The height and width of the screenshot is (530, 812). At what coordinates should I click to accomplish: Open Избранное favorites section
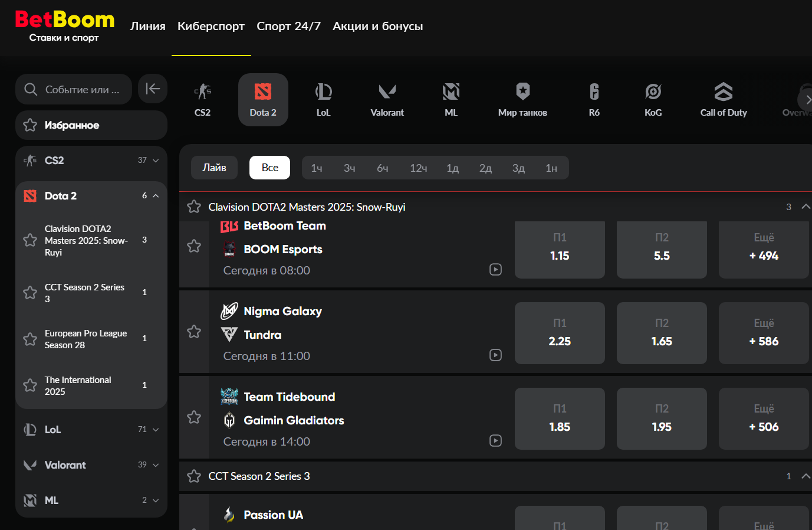coord(91,125)
